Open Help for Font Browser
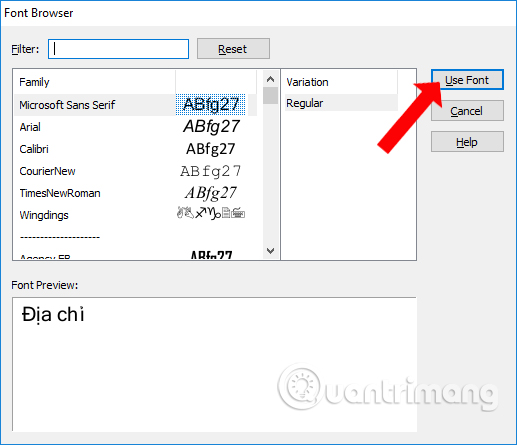Image resolution: width=517 pixels, height=445 pixels. [x=467, y=142]
